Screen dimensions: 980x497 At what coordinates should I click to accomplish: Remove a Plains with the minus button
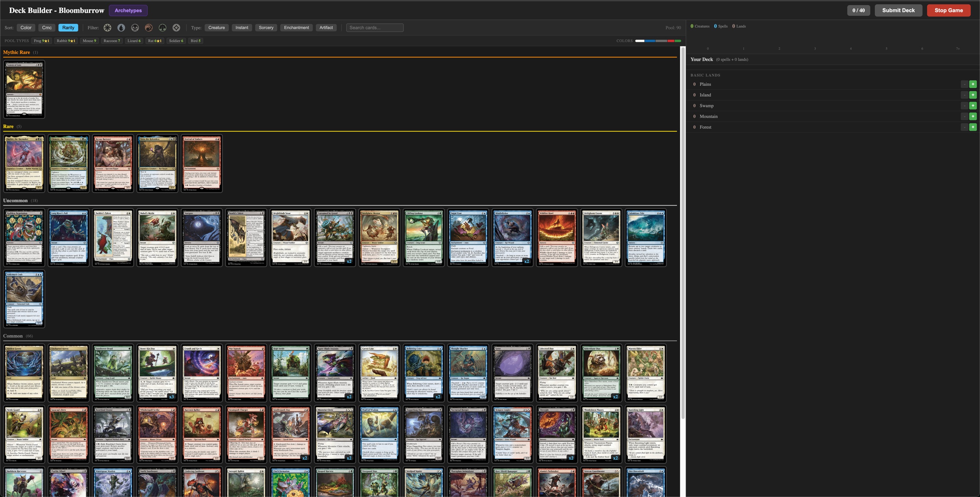click(x=964, y=84)
